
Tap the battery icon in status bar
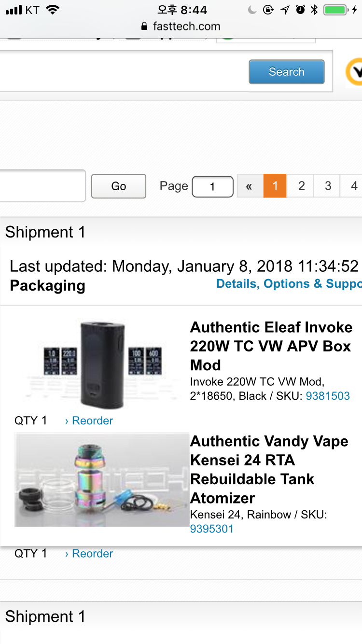pyautogui.click(x=335, y=10)
